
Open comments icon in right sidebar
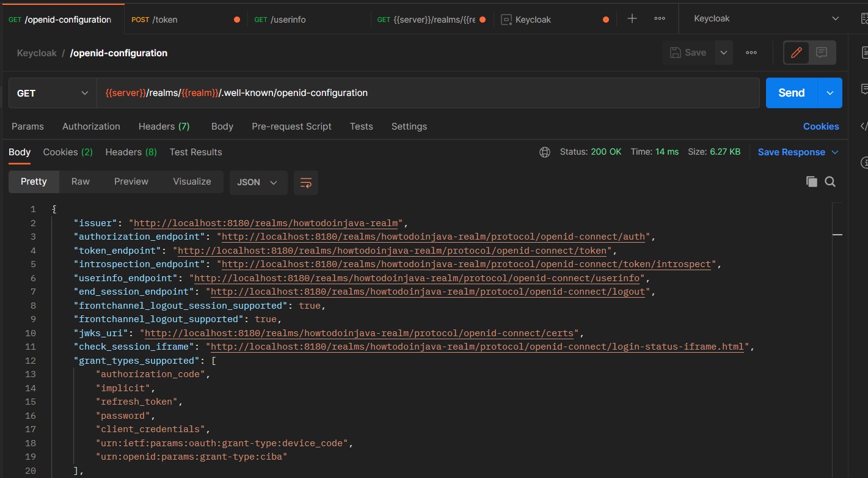pyautogui.click(x=864, y=89)
